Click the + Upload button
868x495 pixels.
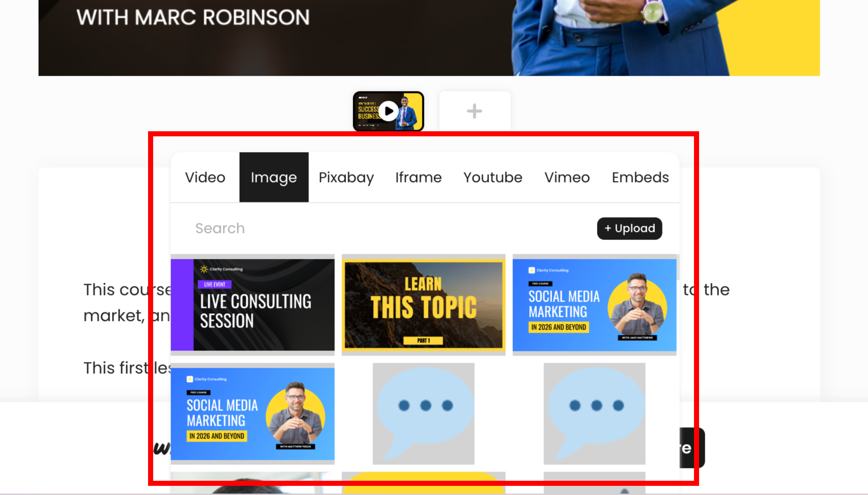click(x=629, y=228)
